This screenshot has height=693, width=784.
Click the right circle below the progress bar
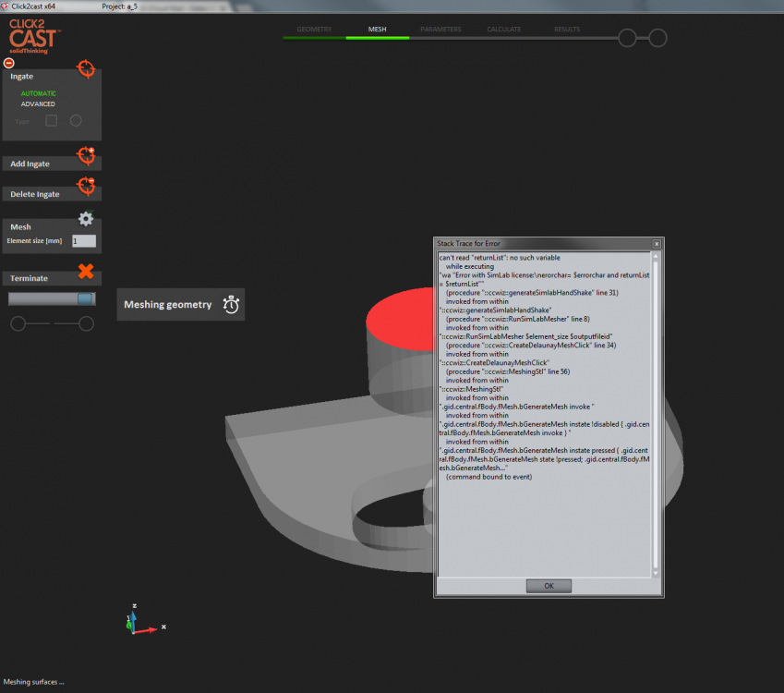point(86,323)
